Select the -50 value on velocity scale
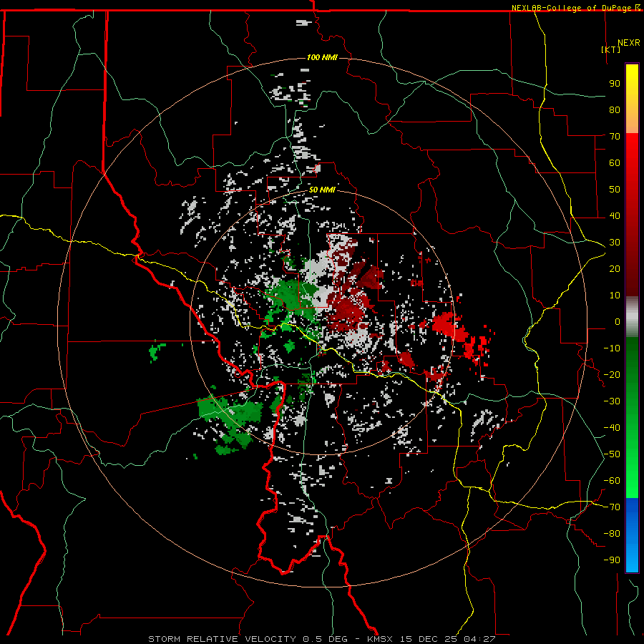The width and height of the screenshot is (644, 644). click(x=612, y=454)
